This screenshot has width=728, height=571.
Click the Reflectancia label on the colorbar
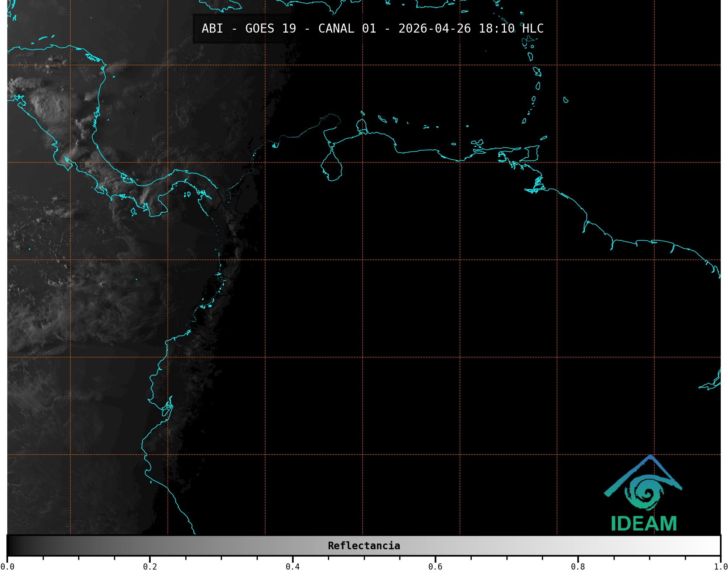[x=364, y=546]
